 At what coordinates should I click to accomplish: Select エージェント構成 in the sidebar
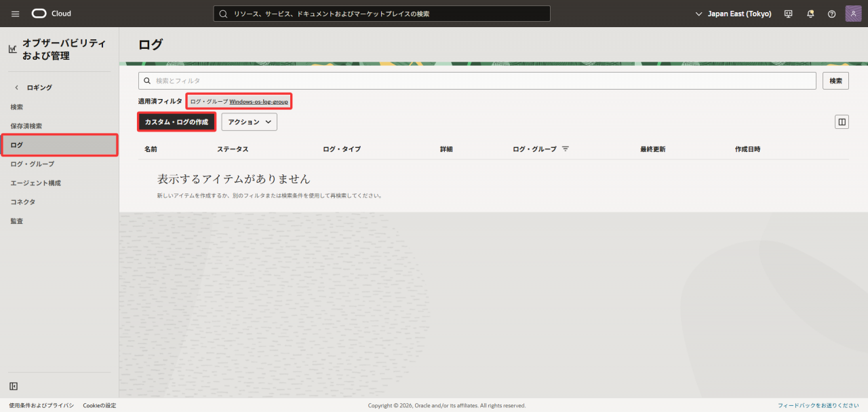click(x=35, y=183)
